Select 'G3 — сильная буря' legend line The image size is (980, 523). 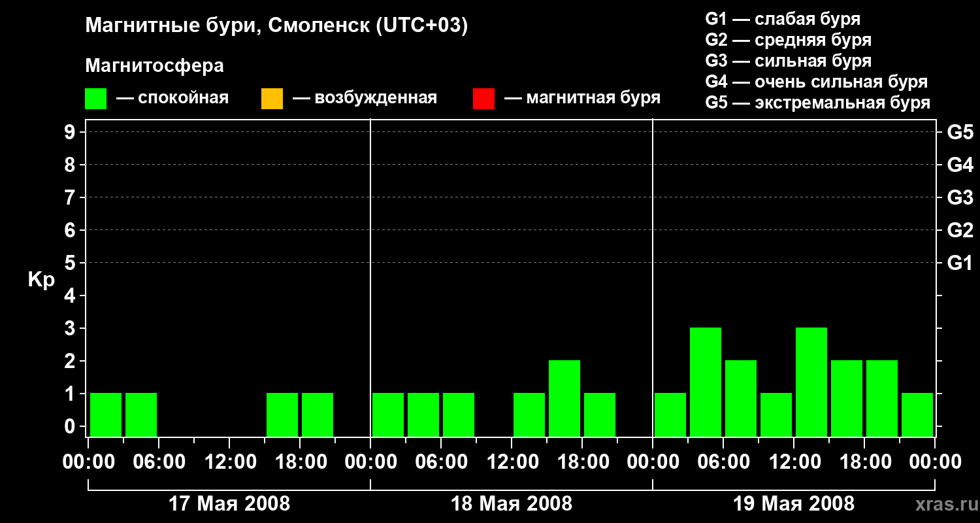789,61
